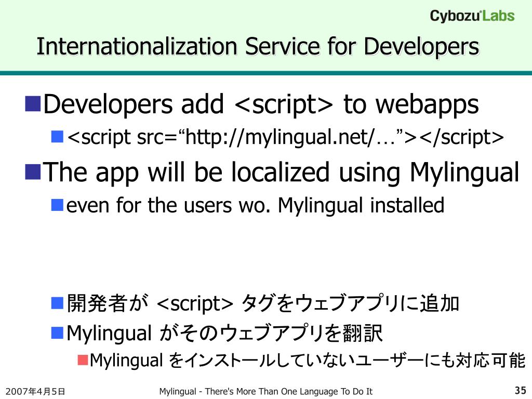Click the footer date 2007年4月5日

pyautogui.click(x=35, y=392)
